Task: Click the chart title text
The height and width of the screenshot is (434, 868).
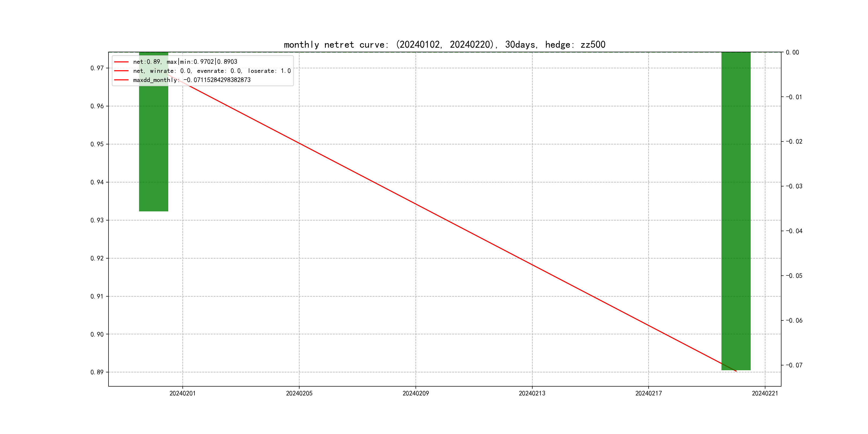Action: click(x=444, y=44)
